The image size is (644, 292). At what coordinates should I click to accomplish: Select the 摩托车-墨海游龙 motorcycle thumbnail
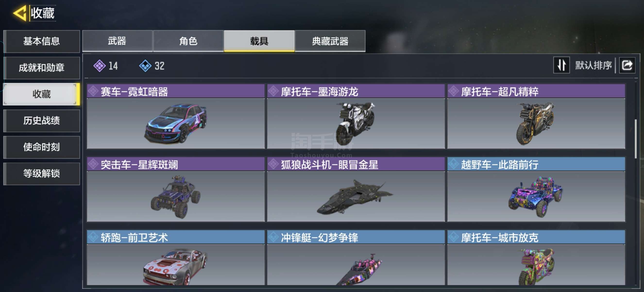pyautogui.click(x=356, y=123)
